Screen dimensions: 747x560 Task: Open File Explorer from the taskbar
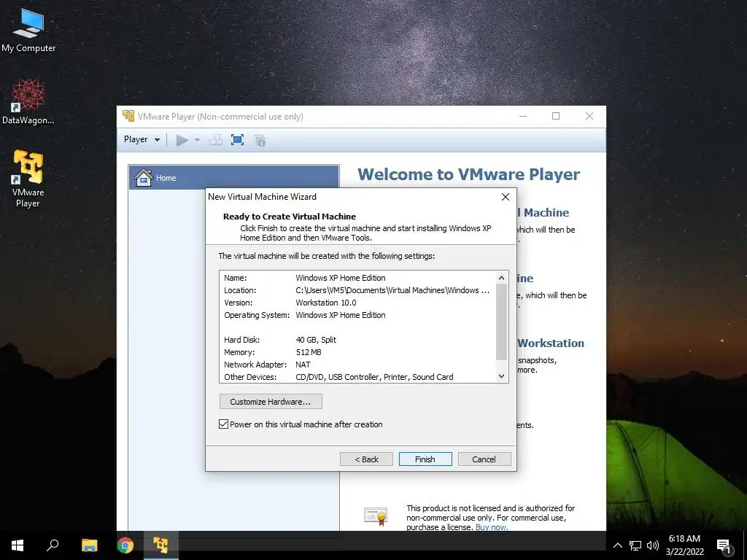tap(89, 545)
